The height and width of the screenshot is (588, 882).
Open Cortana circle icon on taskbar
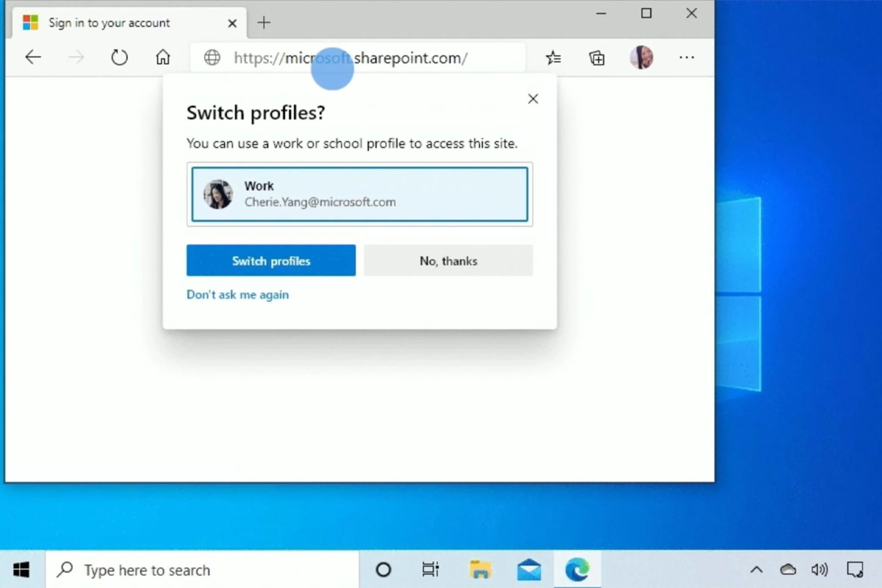[x=383, y=570]
